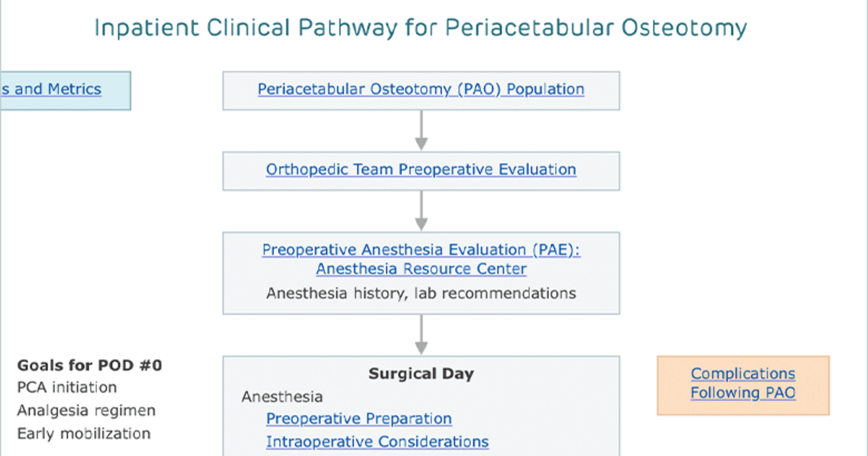The width and height of the screenshot is (868, 456).
Task: Follow the Preoperative Anesthesia Evaluation (PAE) link
Action: [x=421, y=250]
